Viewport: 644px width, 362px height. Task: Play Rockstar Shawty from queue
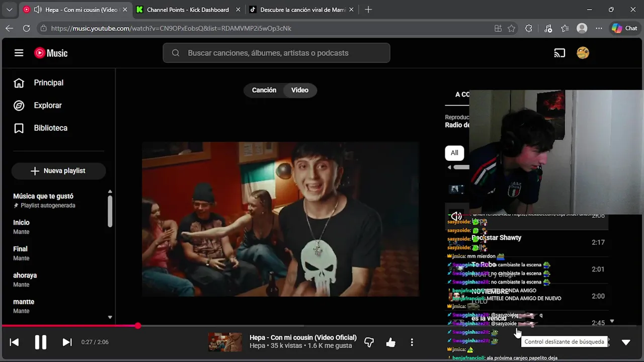pyautogui.click(x=526, y=242)
